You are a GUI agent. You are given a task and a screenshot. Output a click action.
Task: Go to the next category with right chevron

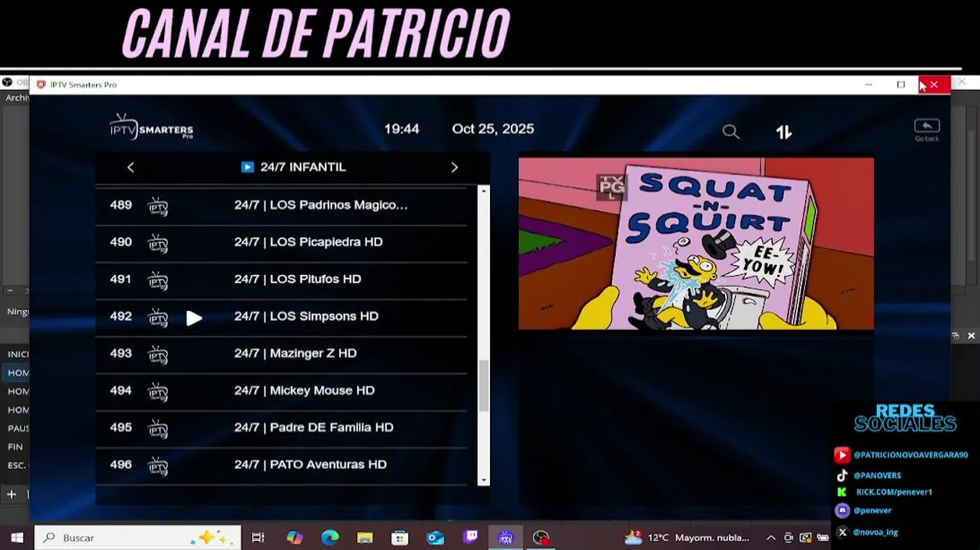[454, 167]
